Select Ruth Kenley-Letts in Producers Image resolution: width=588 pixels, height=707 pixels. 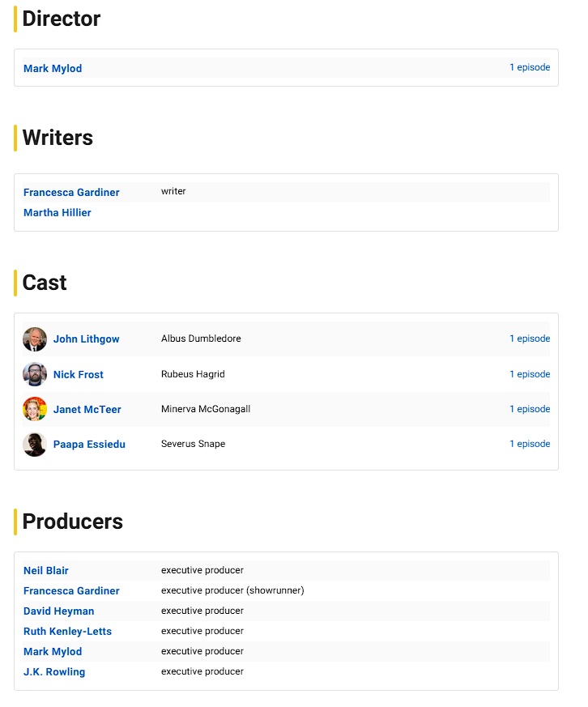[67, 632]
